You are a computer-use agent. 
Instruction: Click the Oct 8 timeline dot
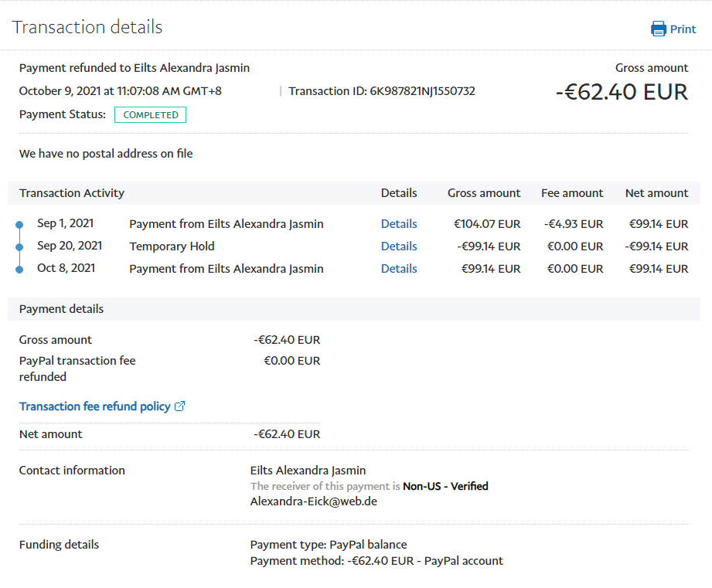19,270
